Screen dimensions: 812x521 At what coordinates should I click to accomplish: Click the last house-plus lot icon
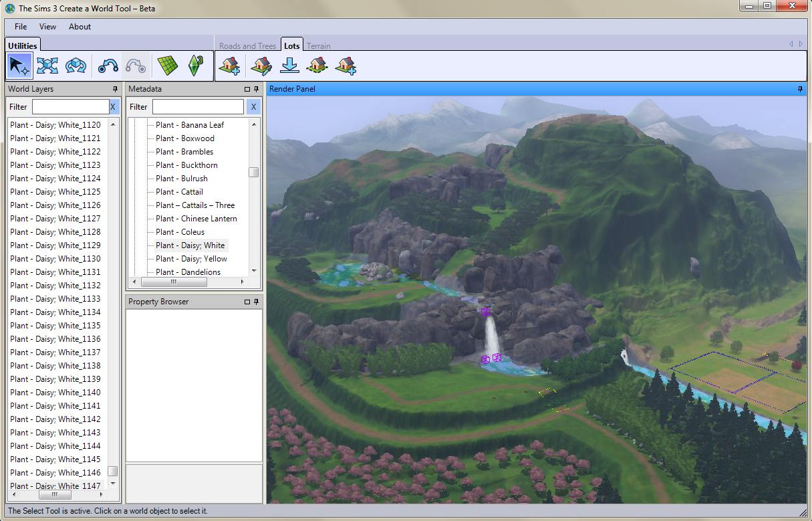[346, 66]
